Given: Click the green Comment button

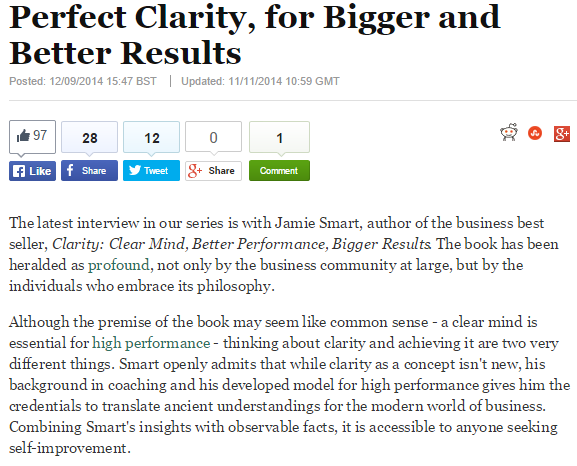Looking at the screenshot, I should pos(279,170).
